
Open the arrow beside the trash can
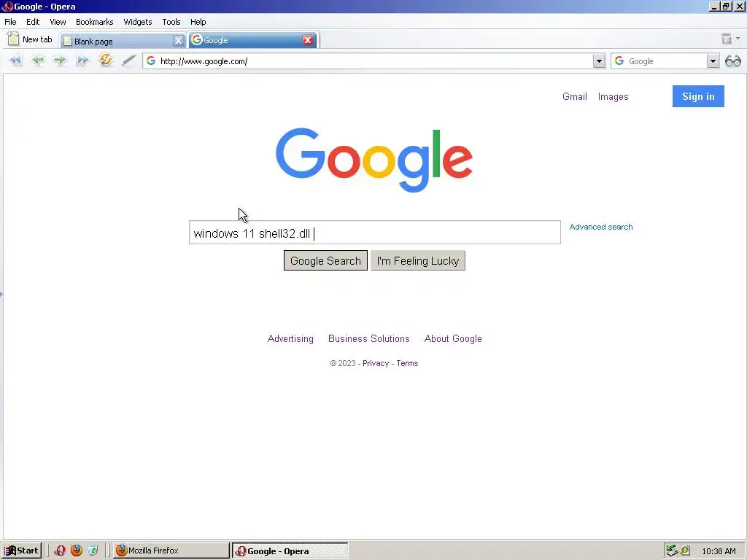tap(738, 39)
